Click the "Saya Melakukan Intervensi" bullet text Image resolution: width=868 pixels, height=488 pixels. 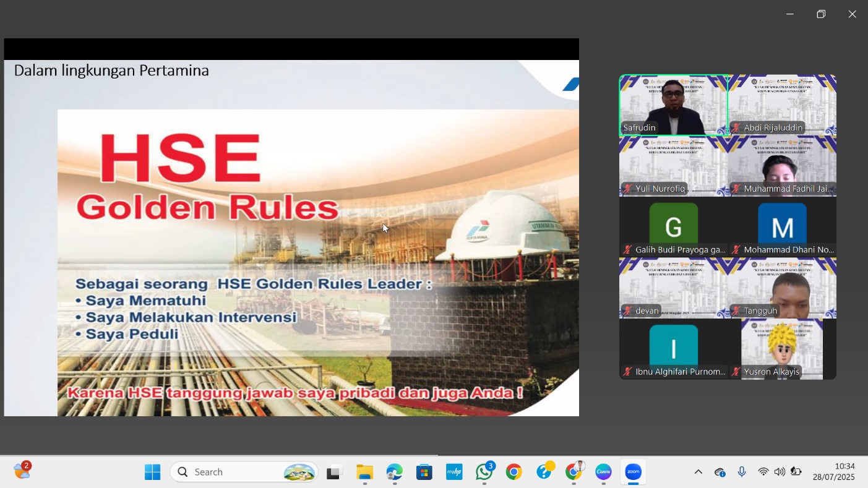coord(191,317)
